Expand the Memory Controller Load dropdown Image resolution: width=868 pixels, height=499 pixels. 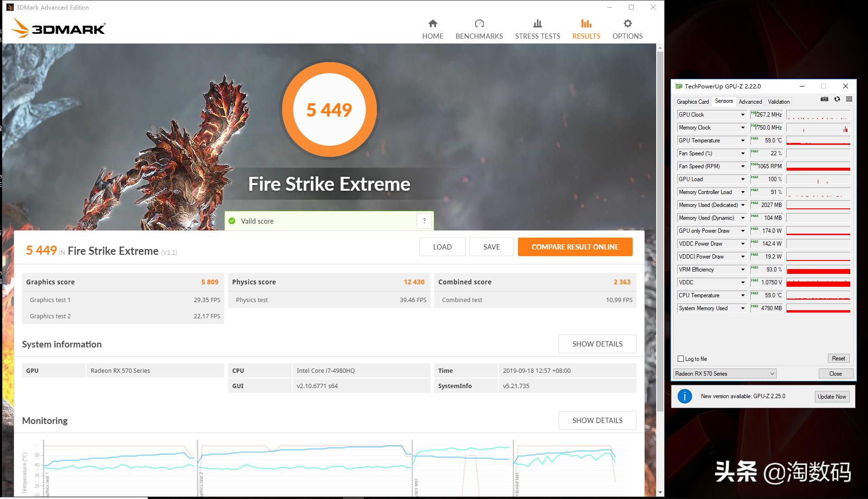tap(743, 192)
